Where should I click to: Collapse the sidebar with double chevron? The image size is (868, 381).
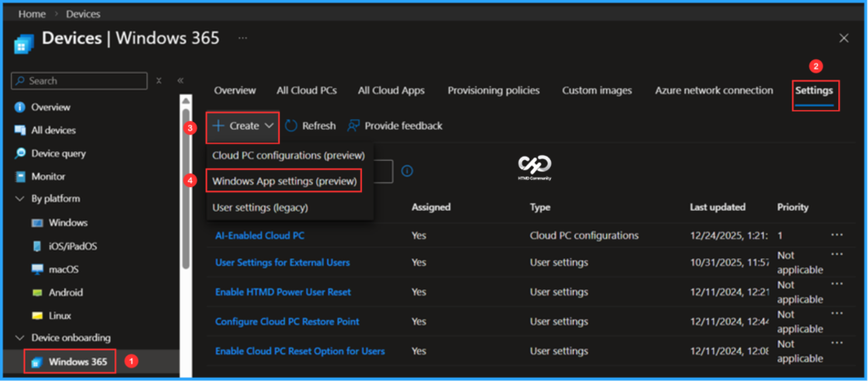180,80
